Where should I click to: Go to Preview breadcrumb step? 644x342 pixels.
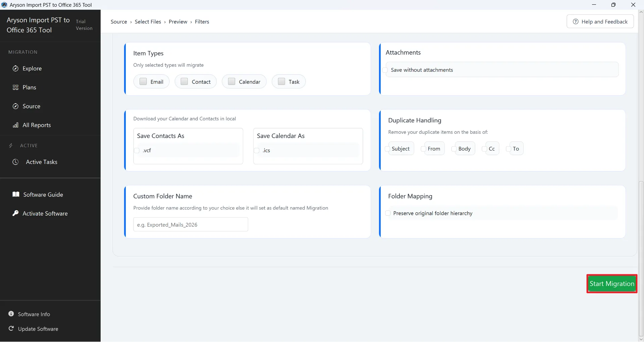tap(178, 22)
